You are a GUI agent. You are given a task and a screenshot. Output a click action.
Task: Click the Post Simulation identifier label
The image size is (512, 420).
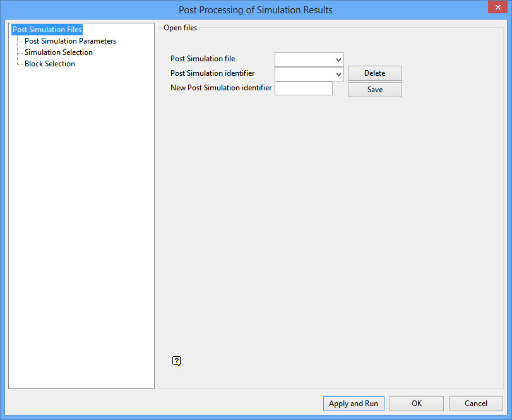point(212,73)
